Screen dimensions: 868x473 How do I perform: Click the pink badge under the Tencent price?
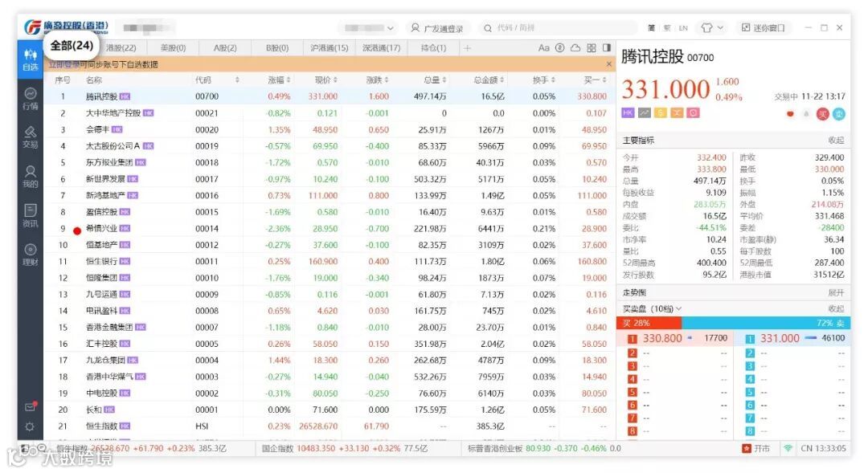pos(693,113)
